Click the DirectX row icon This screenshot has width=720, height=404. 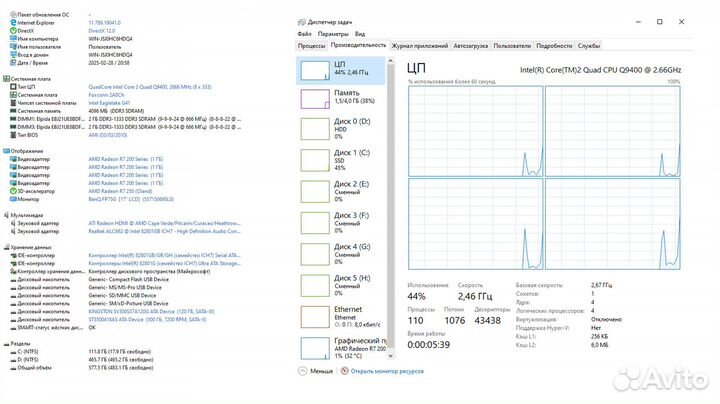[13, 31]
